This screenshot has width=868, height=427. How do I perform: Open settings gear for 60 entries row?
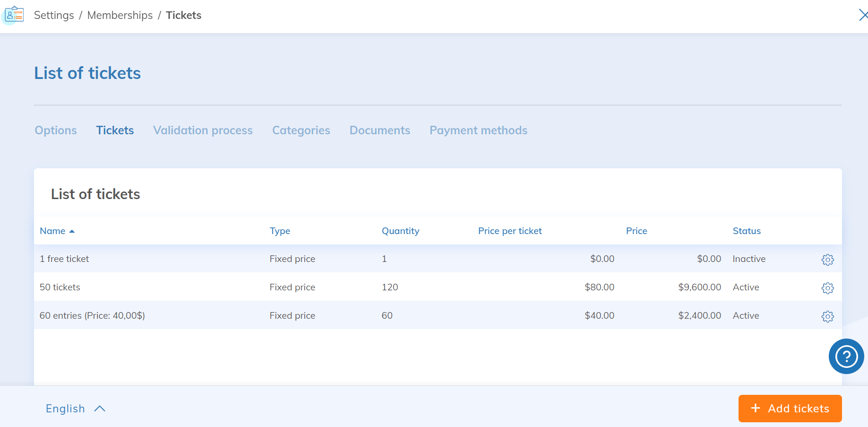827,316
